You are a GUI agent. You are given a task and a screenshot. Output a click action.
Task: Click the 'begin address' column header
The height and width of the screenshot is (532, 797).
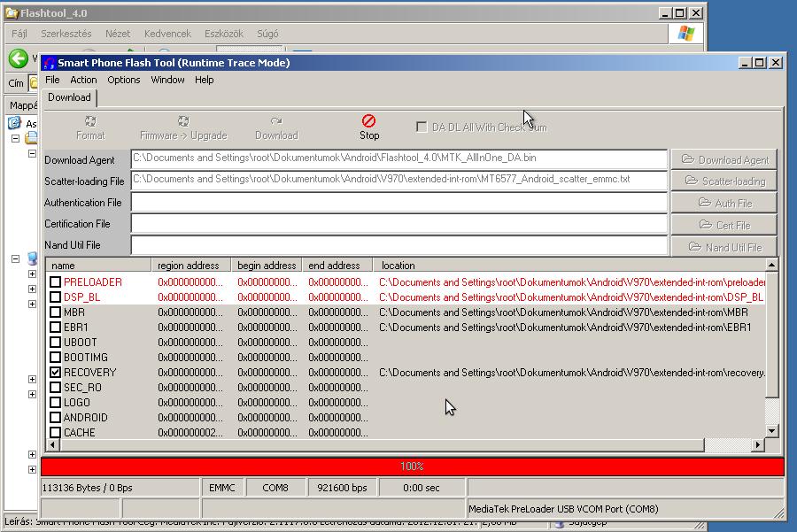tap(267, 266)
